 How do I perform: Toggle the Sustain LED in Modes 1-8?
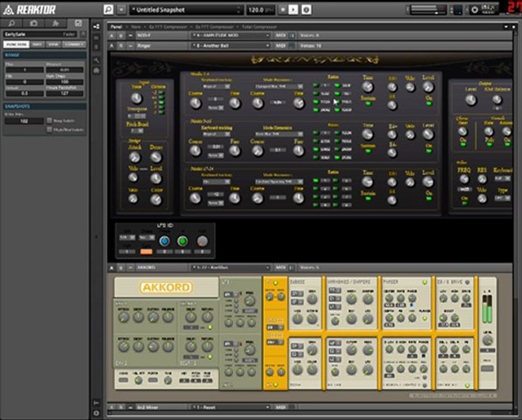pyautogui.click(x=368, y=104)
